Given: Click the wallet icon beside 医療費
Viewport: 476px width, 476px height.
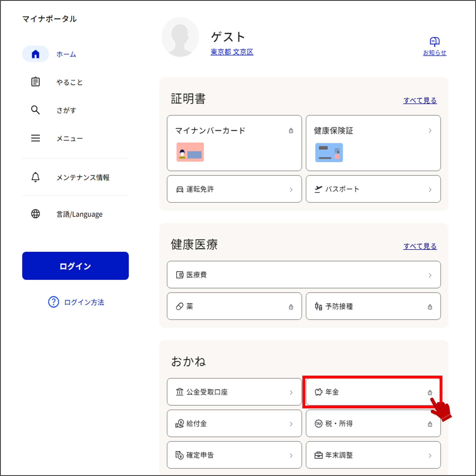Looking at the screenshot, I should tap(180, 275).
